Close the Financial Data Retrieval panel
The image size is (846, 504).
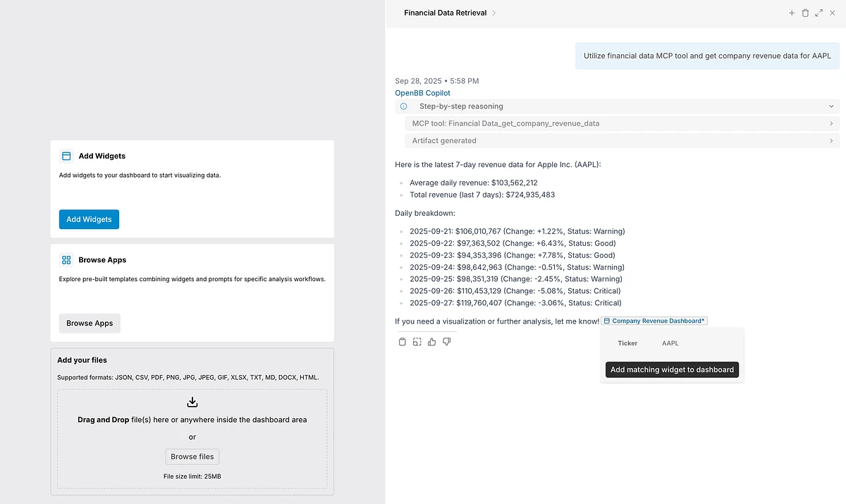click(x=832, y=13)
